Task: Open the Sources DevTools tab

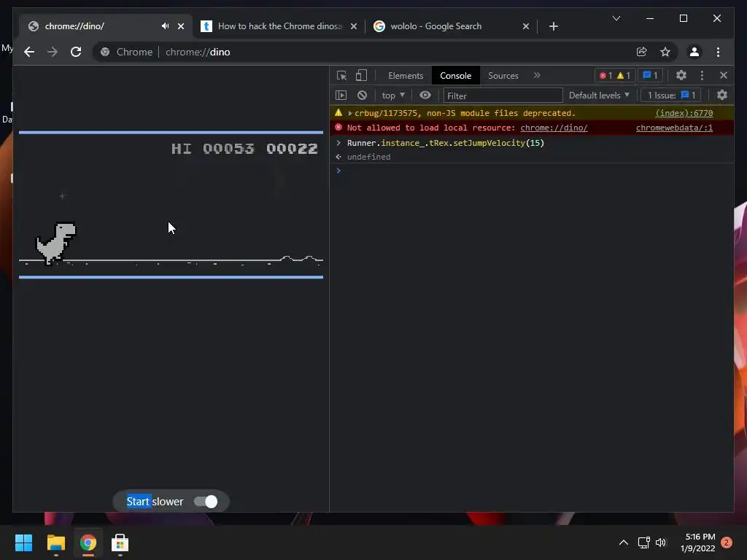Action: tap(503, 75)
